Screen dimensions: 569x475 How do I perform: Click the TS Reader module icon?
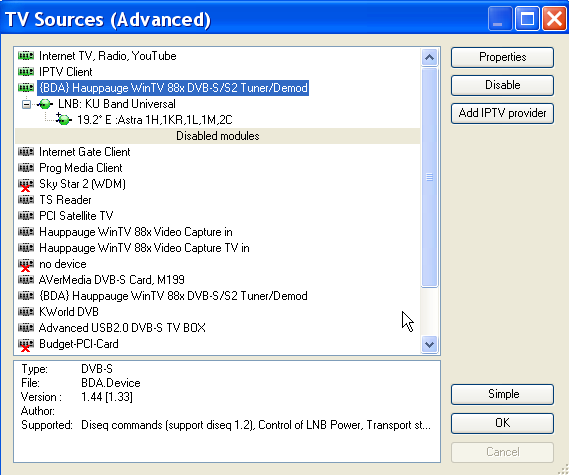26,200
